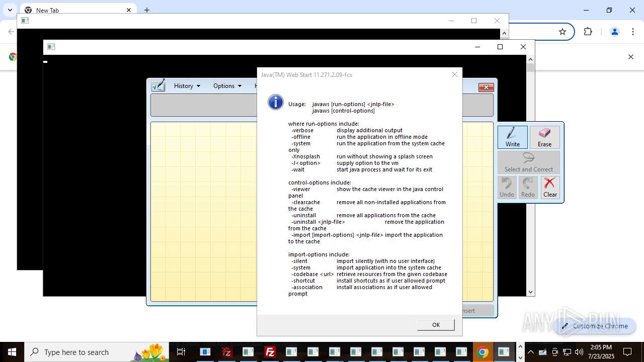Screen dimensions: 644x362
Task: Open Task View on the taskbar
Action: coord(181,352)
